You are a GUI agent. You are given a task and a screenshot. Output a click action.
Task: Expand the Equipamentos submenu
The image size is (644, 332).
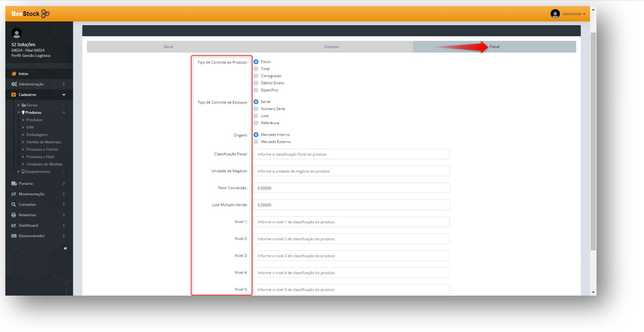[x=38, y=172]
